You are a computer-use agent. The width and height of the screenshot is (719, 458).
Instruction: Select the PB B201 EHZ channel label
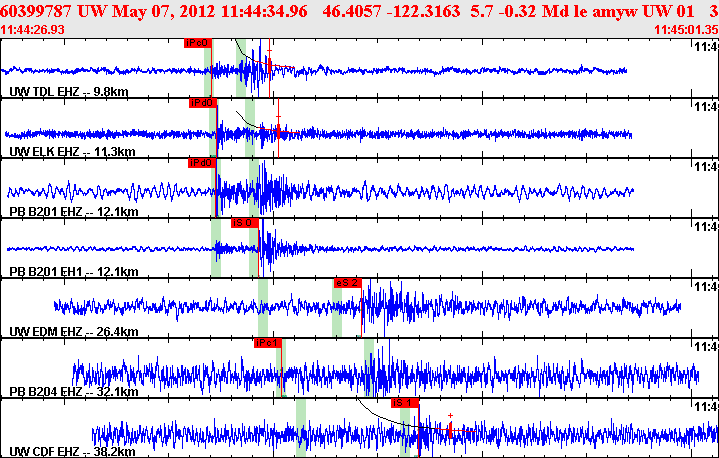(x=74, y=211)
